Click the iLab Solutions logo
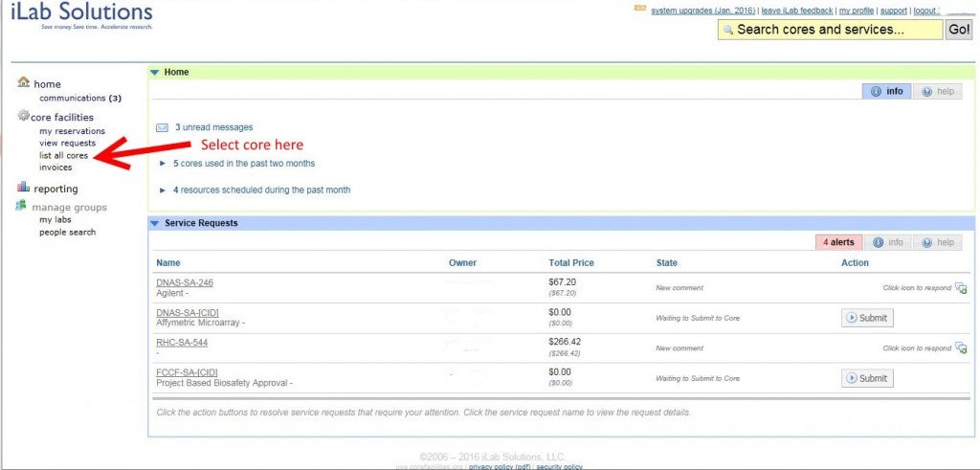 pyautogui.click(x=82, y=13)
